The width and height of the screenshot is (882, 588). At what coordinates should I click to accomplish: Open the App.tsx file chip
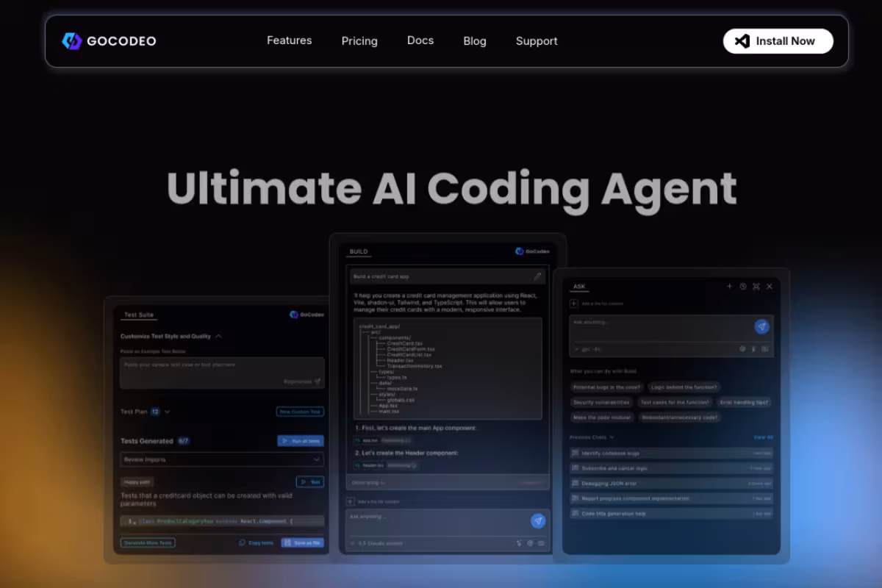click(x=367, y=440)
